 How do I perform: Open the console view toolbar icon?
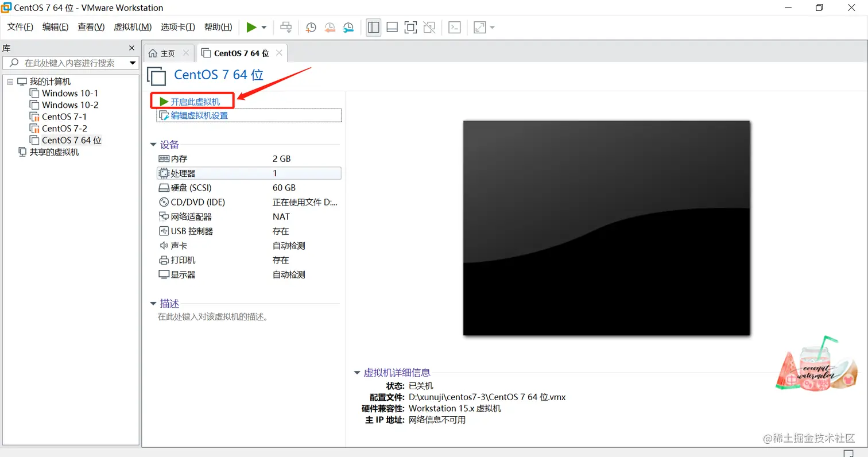(455, 27)
